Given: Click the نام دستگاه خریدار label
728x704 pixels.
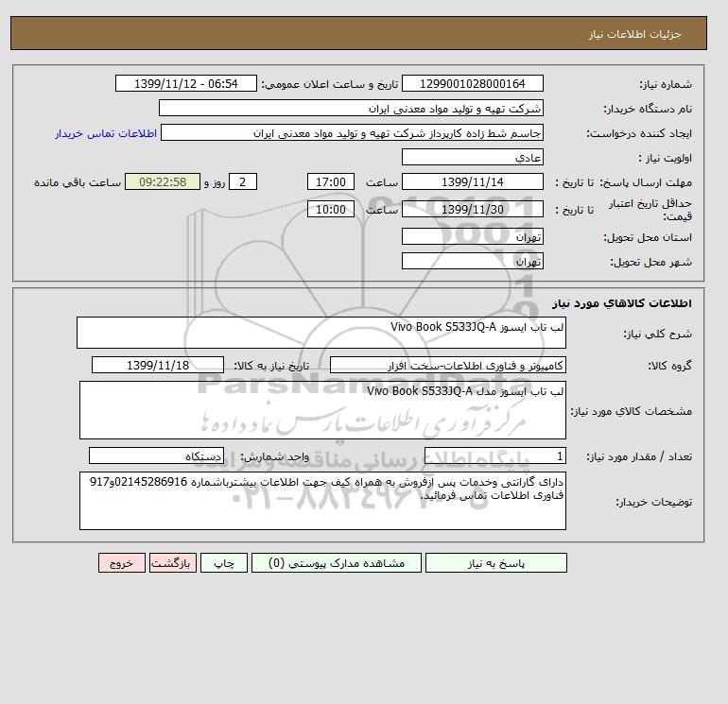Looking at the screenshot, I should 648,109.
